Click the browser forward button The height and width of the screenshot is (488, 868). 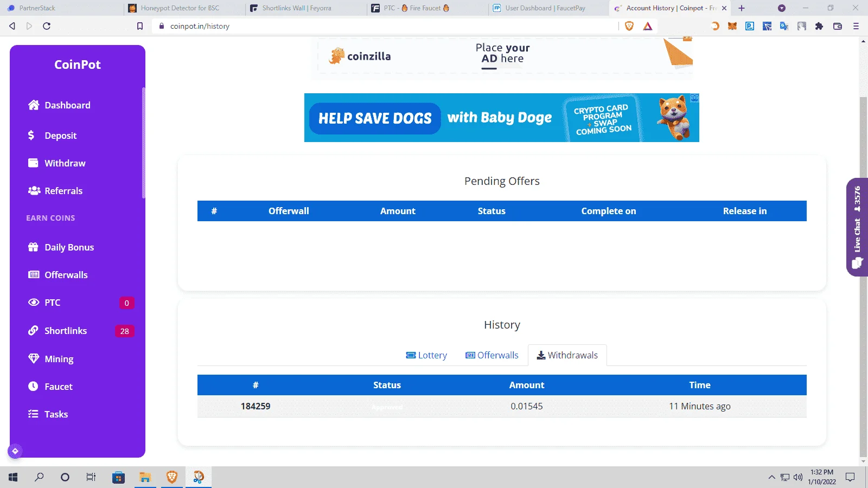(29, 26)
